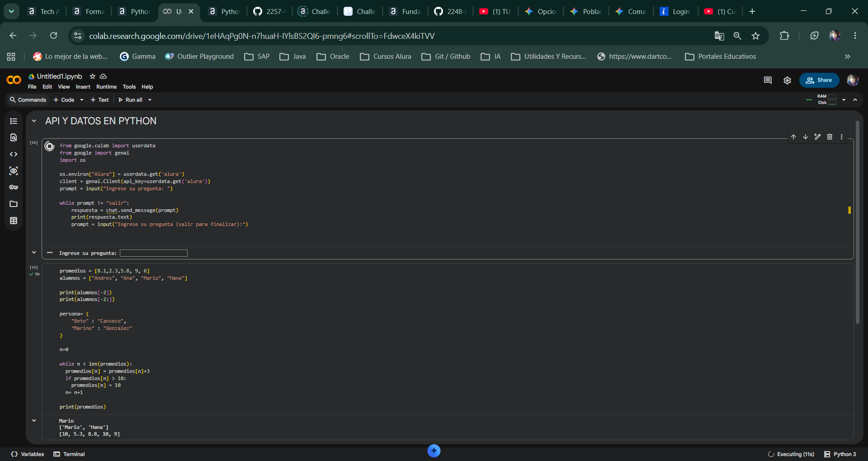Open the Files folder icon in sidebar
The width and height of the screenshot is (868, 461).
[14, 204]
